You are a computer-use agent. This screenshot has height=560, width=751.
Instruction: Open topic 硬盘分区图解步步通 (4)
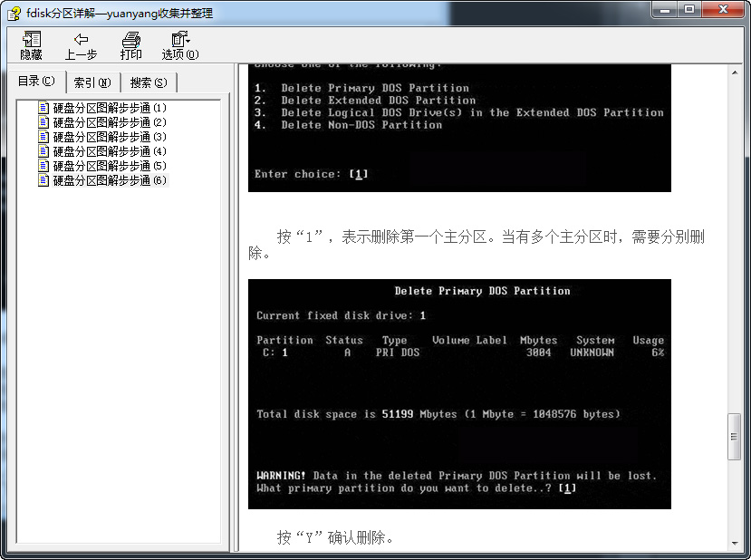point(110,151)
